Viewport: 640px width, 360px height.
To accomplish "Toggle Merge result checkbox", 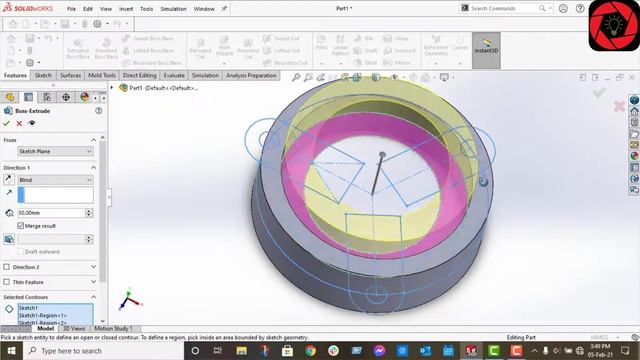I will (20, 225).
